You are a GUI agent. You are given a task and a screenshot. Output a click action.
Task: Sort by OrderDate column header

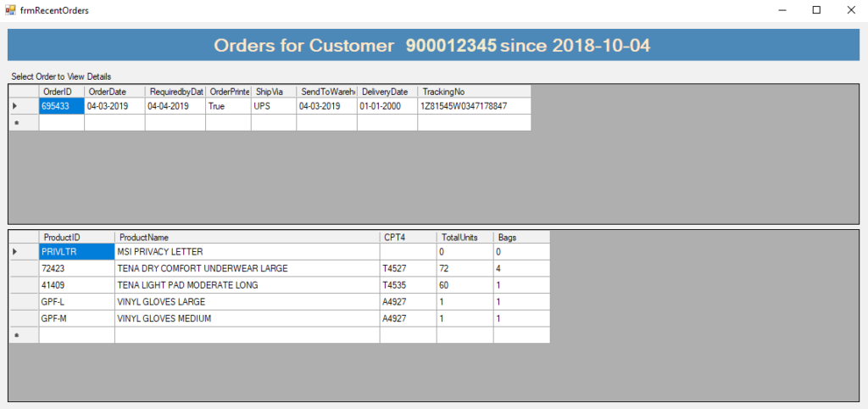coord(114,92)
